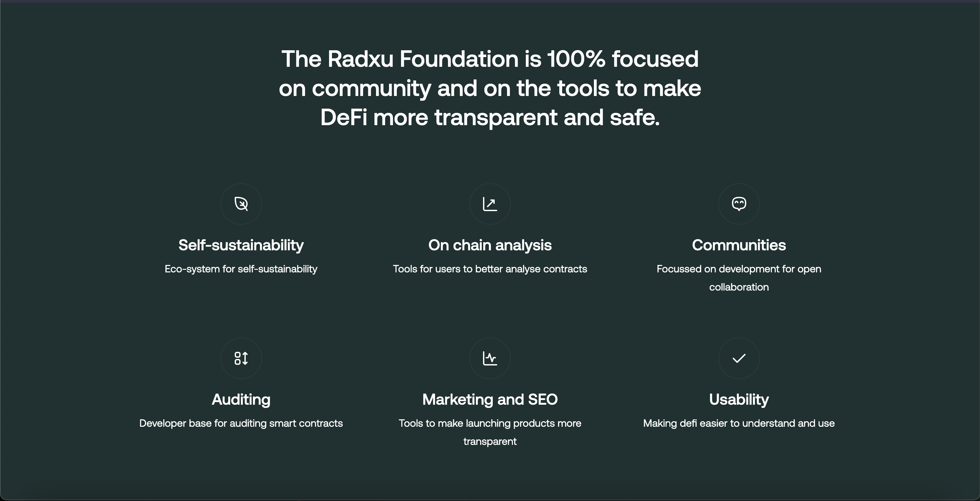Click the activity graph icon above Marketing and SEO

click(490, 358)
